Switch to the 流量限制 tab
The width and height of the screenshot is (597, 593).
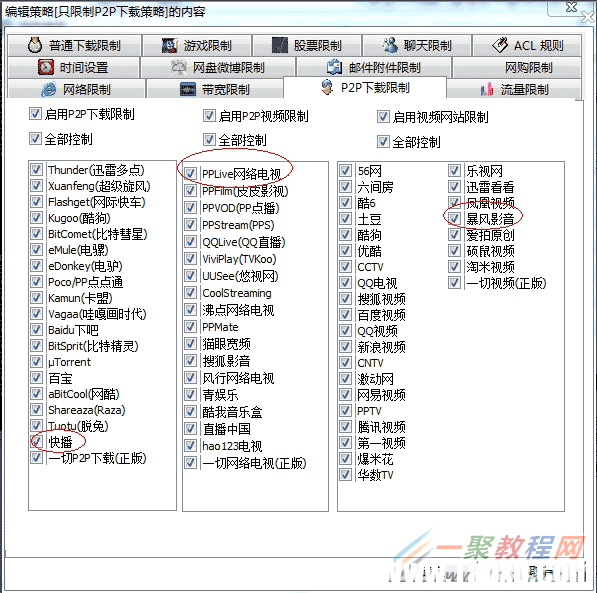514,90
